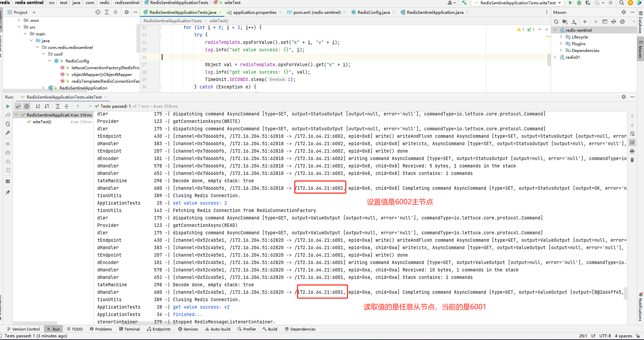Open the Maven panel settings gear
Viewport: 644px width, 340px height.
(624, 12)
